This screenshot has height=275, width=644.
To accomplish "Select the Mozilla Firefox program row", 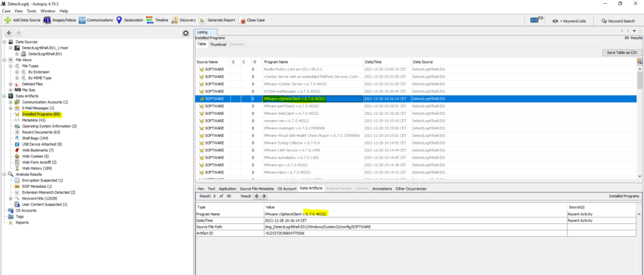I will (416, 69).
